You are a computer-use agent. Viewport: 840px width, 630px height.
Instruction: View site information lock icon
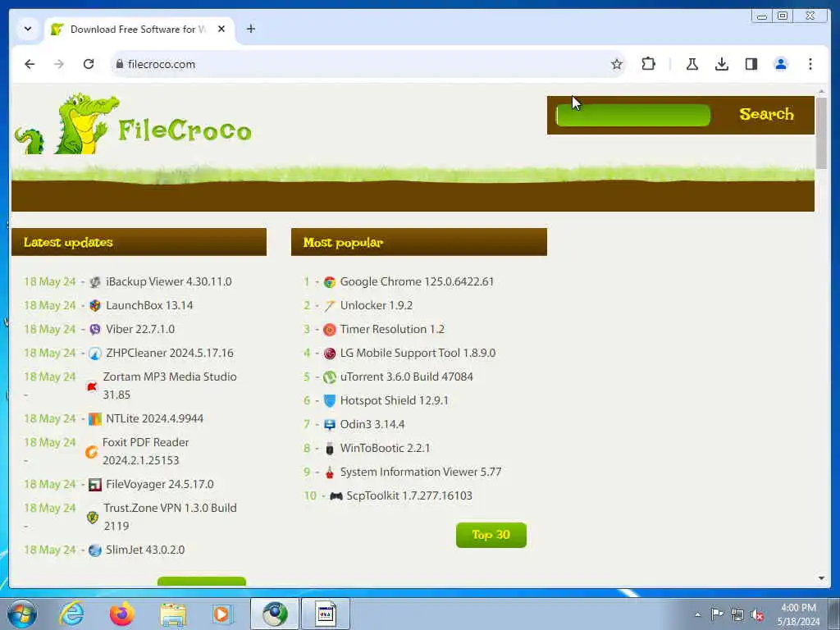(x=120, y=64)
